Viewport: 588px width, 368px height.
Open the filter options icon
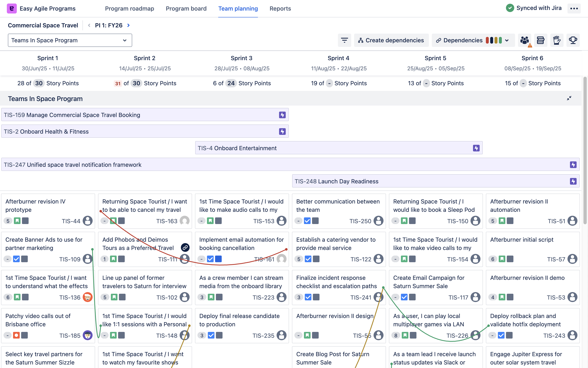pyautogui.click(x=344, y=40)
